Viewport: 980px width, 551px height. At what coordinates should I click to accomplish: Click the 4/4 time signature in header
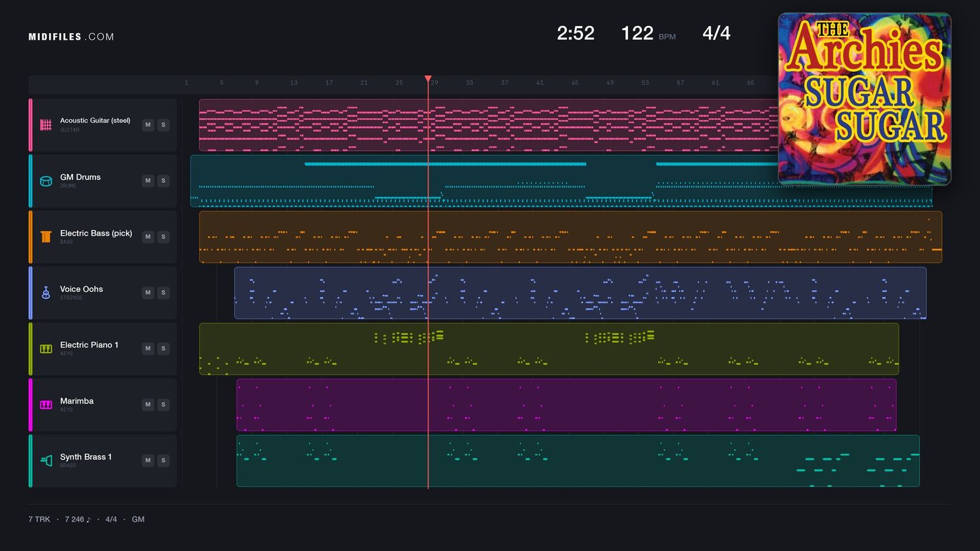click(716, 33)
